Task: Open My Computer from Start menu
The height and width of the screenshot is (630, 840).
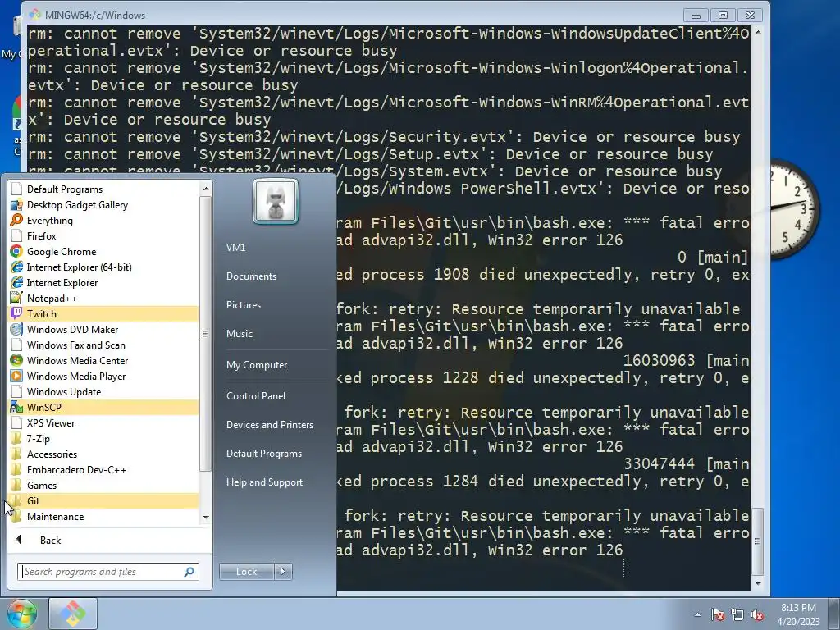Action: coord(257,365)
